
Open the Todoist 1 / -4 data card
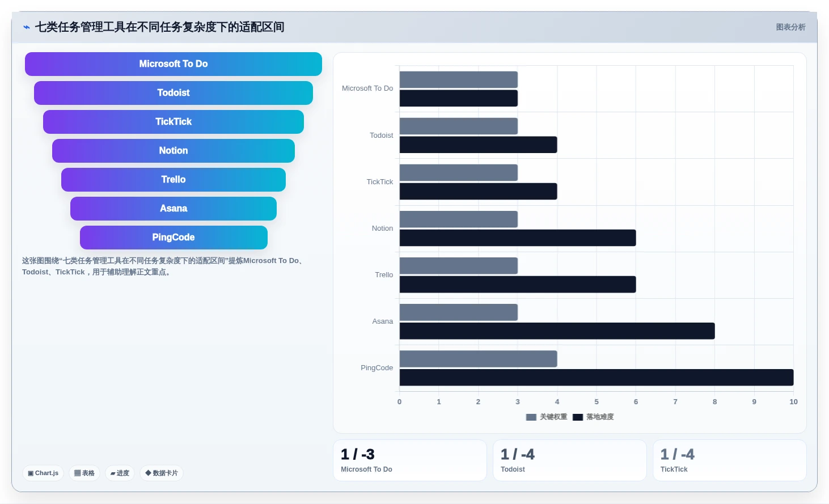(x=570, y=460)
